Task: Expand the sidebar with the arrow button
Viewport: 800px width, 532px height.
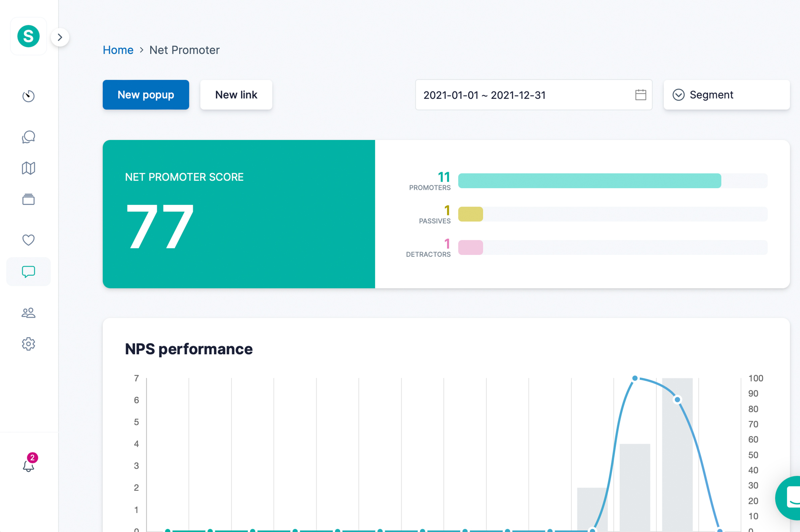Action: click(x=60, y=37)
